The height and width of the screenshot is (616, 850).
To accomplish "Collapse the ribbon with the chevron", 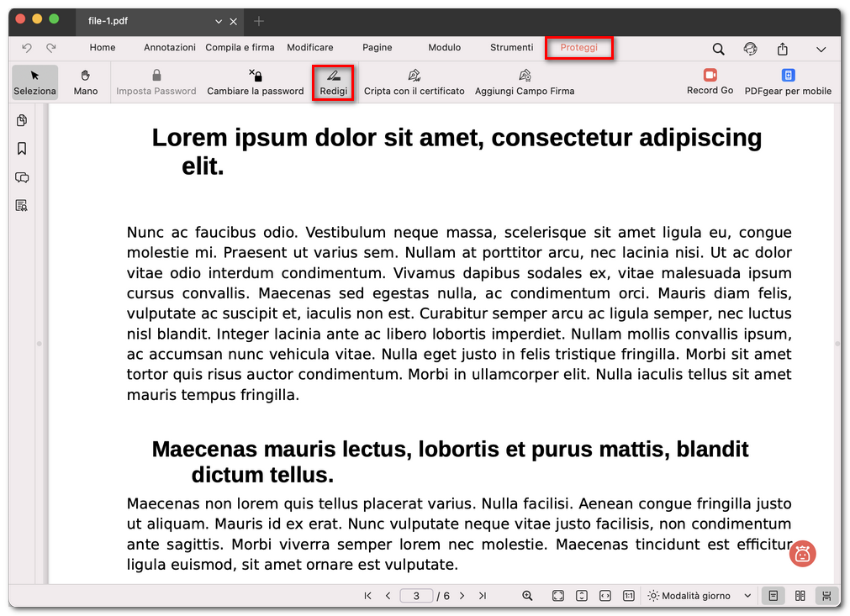I will click(820, 49).
